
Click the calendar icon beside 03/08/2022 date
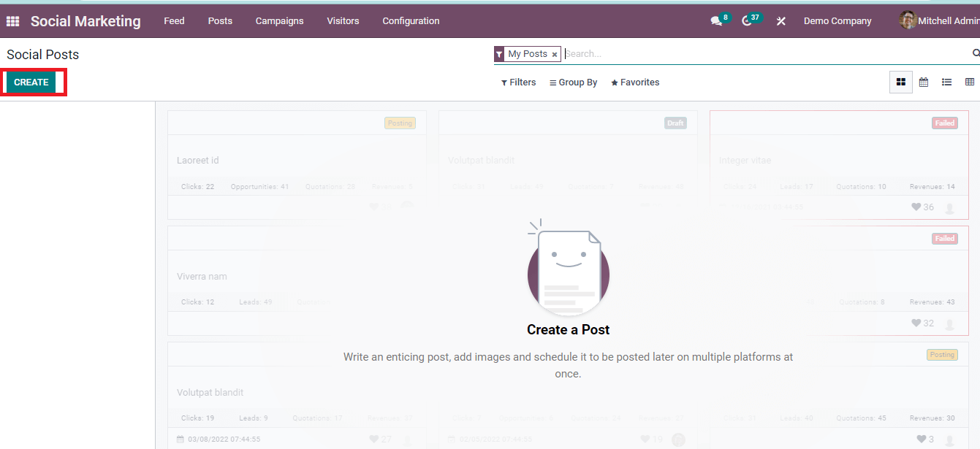pyautogui.click(x=181, y=440)
